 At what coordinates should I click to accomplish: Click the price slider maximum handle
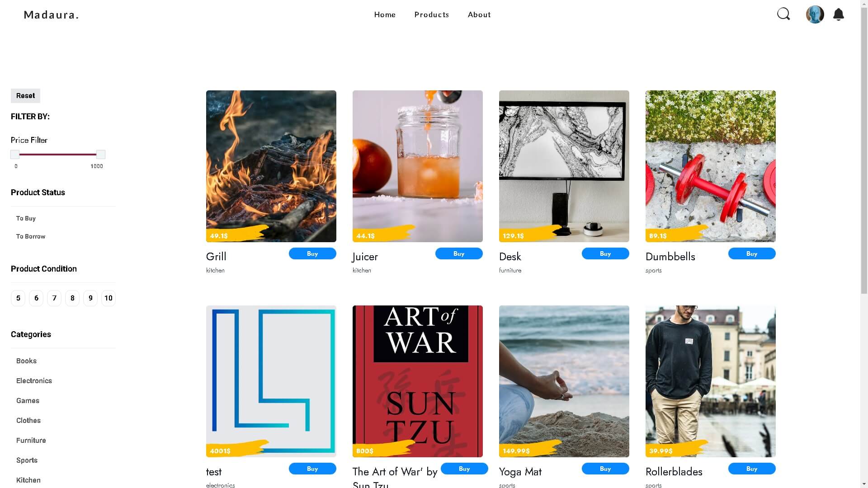pyautogui.click(x=101, y=155)
